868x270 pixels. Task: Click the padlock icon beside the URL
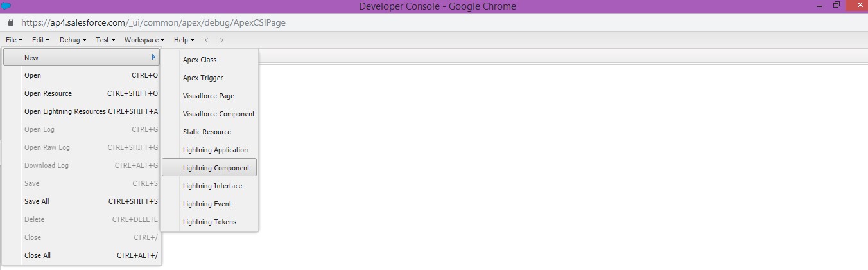click(11, 22)
